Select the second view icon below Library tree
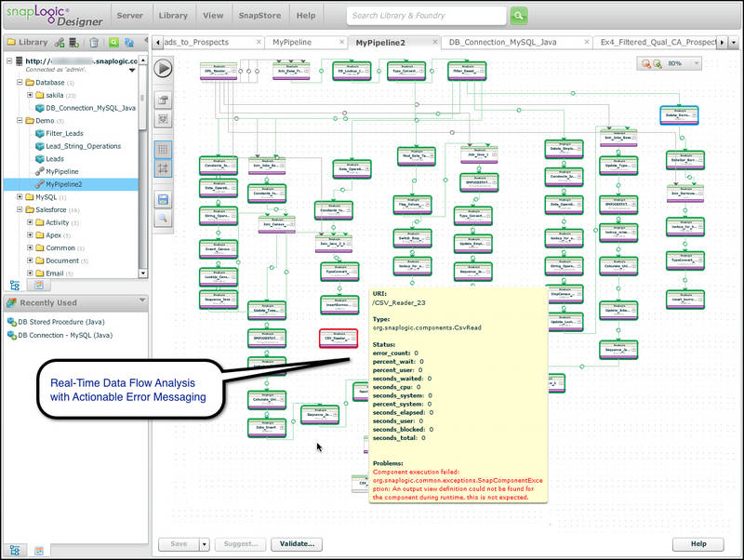 pos(39,286)
